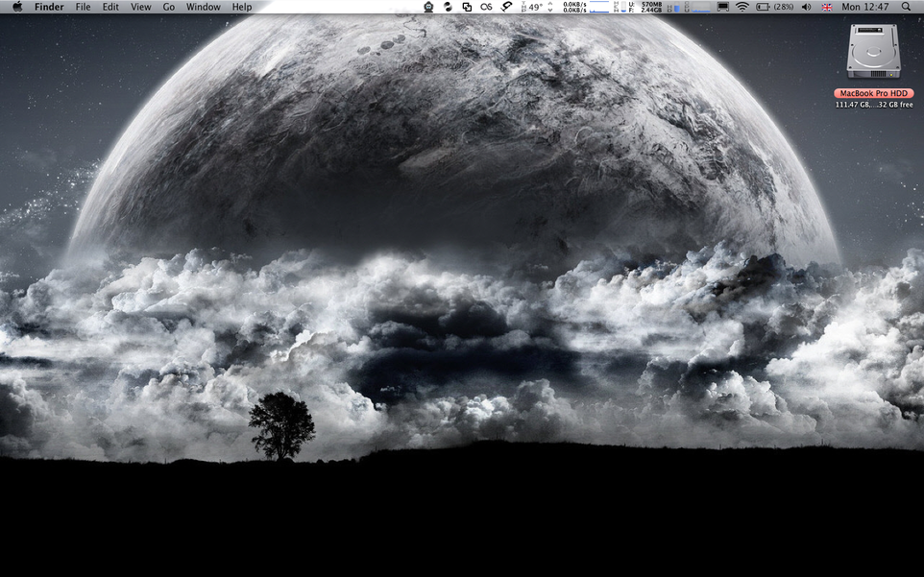This screenshot has width=924, height=577.
Task: Open the File menu
Action: click(84, 7)
